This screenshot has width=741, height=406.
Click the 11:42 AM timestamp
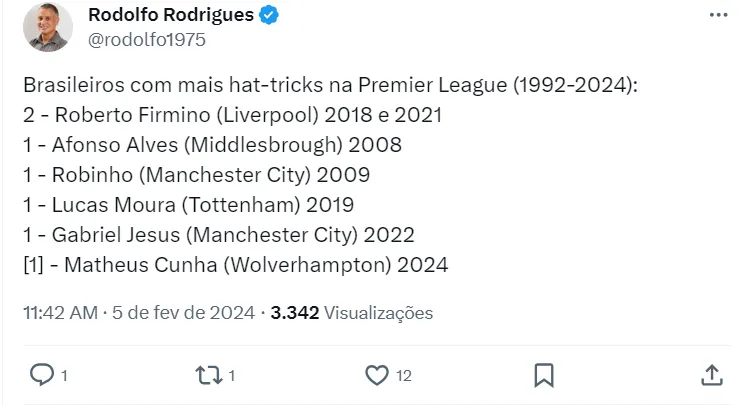pyautogui.click(x=59, y=313)
